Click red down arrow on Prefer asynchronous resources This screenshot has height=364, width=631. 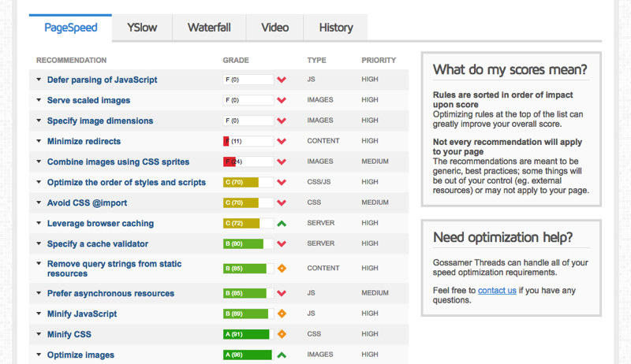(x=282, y=293)
